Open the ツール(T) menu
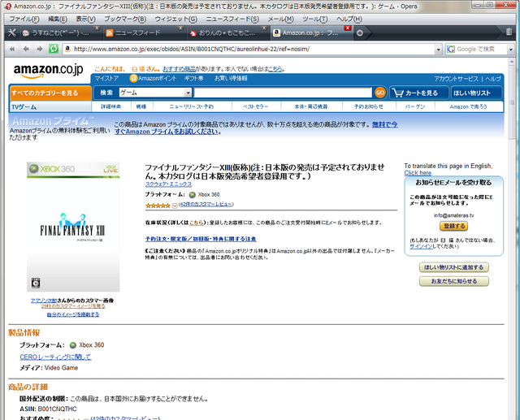520x420 pixels. click(x=315, y=19)
